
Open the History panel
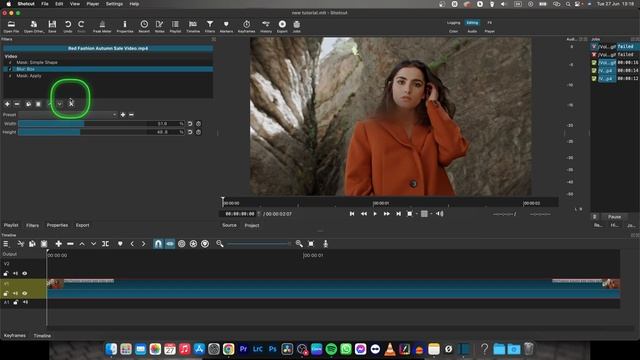[x=266, y=27]
